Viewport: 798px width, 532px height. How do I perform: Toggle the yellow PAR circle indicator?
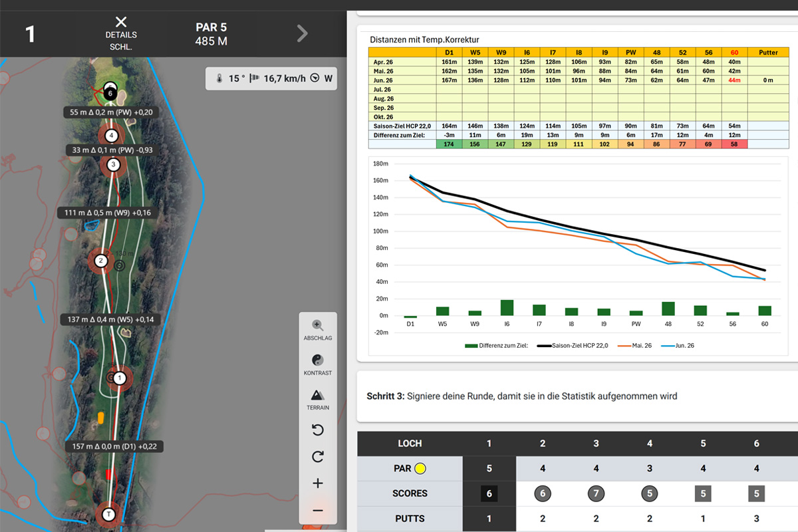420,468
